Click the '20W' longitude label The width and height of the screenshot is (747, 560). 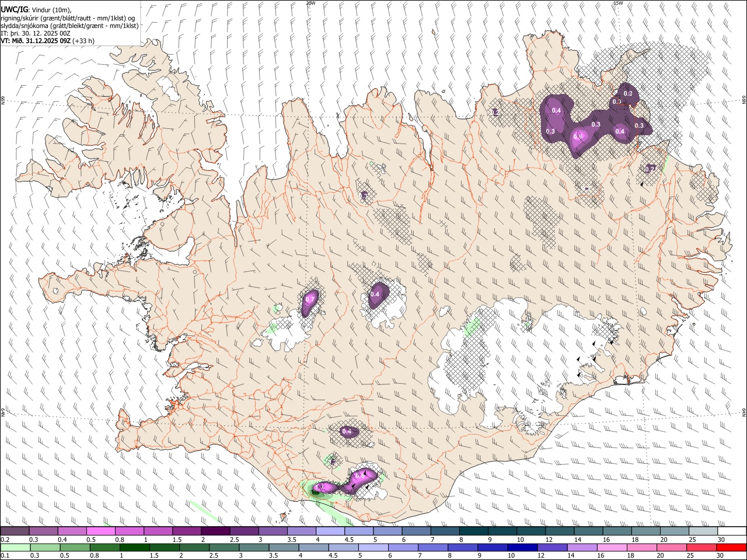(310, 3)
